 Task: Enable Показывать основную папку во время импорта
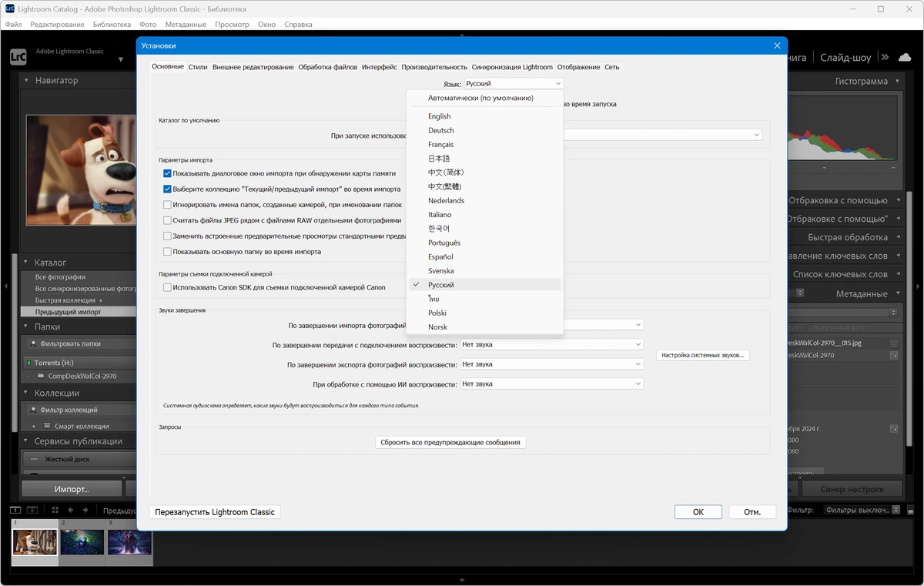[x=168, y=252]
